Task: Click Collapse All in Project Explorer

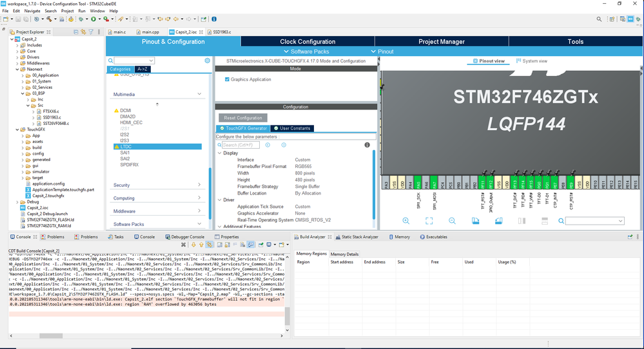Action: point(76,32)
